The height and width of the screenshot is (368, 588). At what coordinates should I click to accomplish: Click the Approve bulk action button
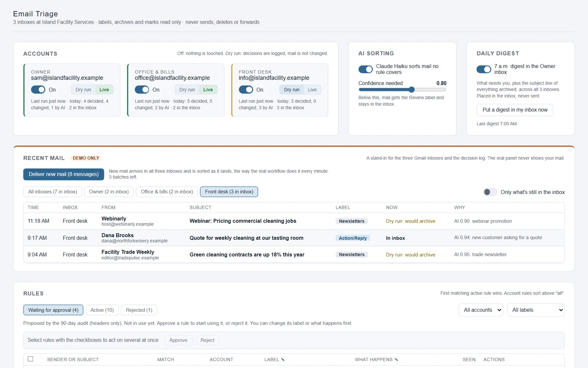tap(178, 340)
